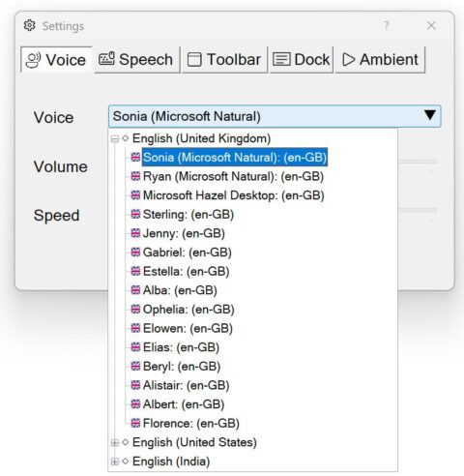The image size is (464, 476).
Task: Select English (United Kingdom) tree label
Action: coord(202,138)
